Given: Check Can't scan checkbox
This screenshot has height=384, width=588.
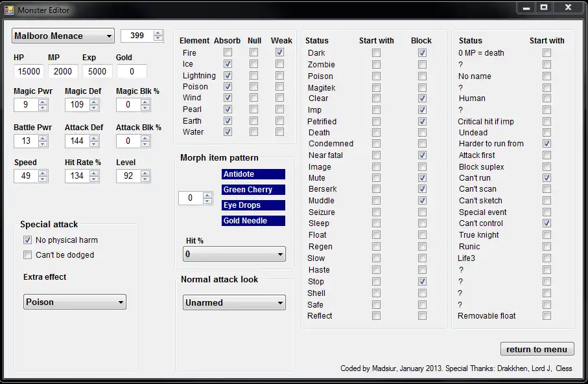Looking at the screenshot, I should [547, 189].
